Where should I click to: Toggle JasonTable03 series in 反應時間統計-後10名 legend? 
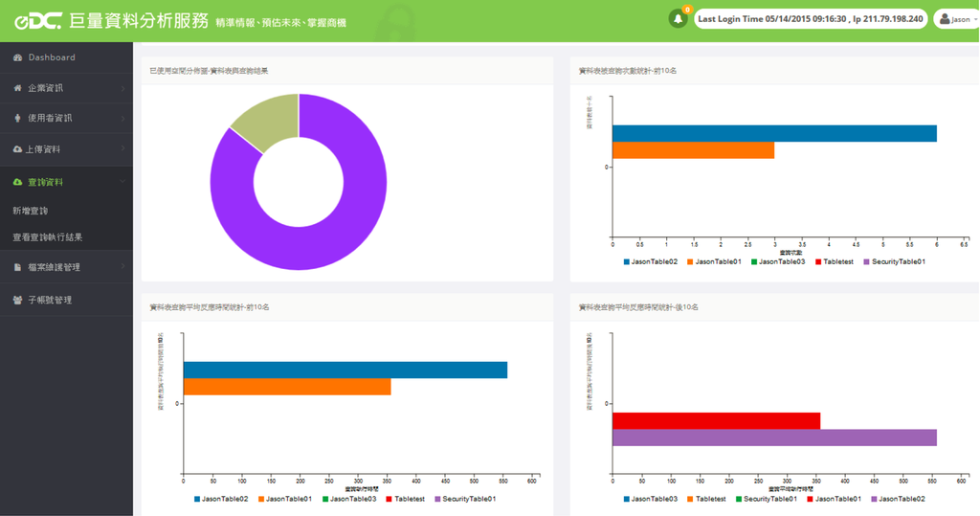tap(650, 499)
